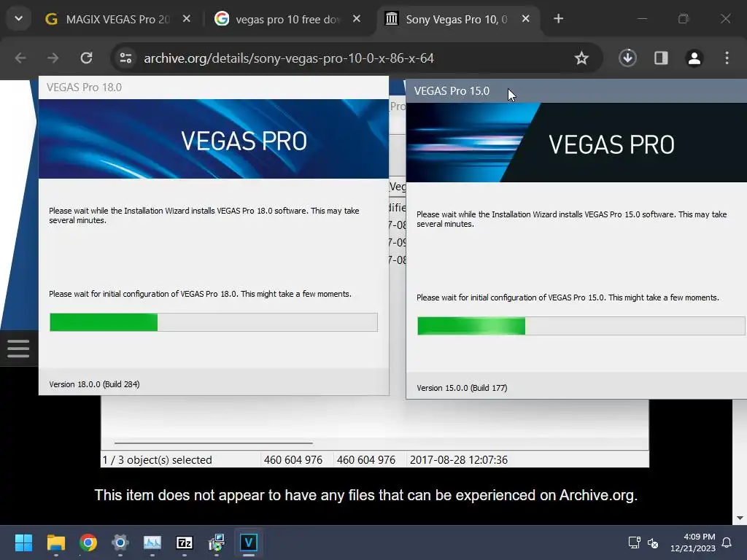View site information for archive.org
The width and height of the screenshot is (747, 560).
click(x=125, y=58)
